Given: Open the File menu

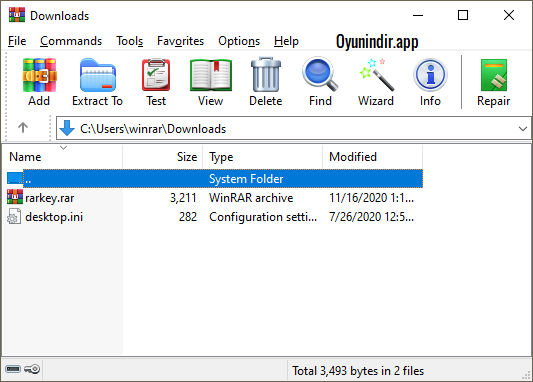Looking at the screenshot, I should click(x=17, y=41).
